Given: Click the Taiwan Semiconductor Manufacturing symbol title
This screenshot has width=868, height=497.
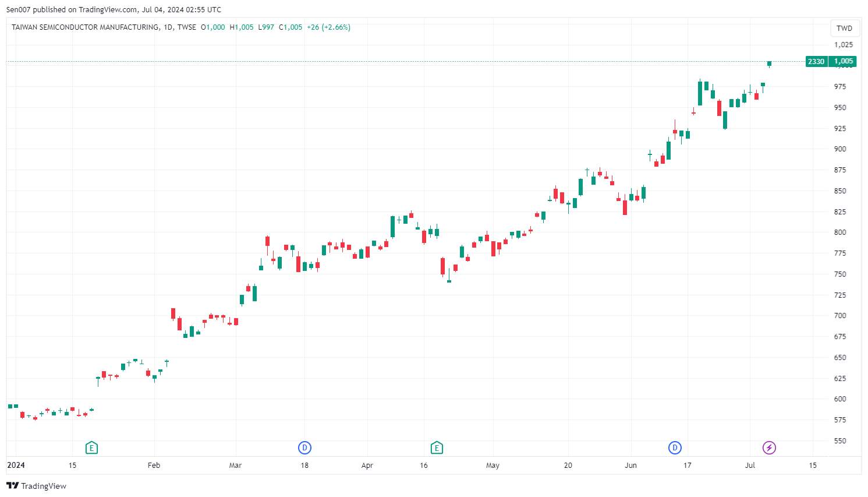Looking at the screenshot, I should tap(85, 27).
